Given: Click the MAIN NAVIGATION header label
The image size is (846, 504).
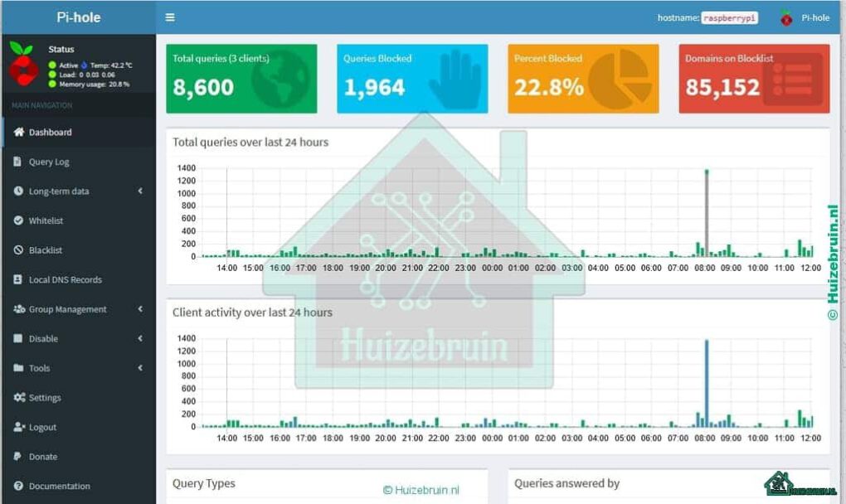Looking at the screenshot, I should coord(42,105).
